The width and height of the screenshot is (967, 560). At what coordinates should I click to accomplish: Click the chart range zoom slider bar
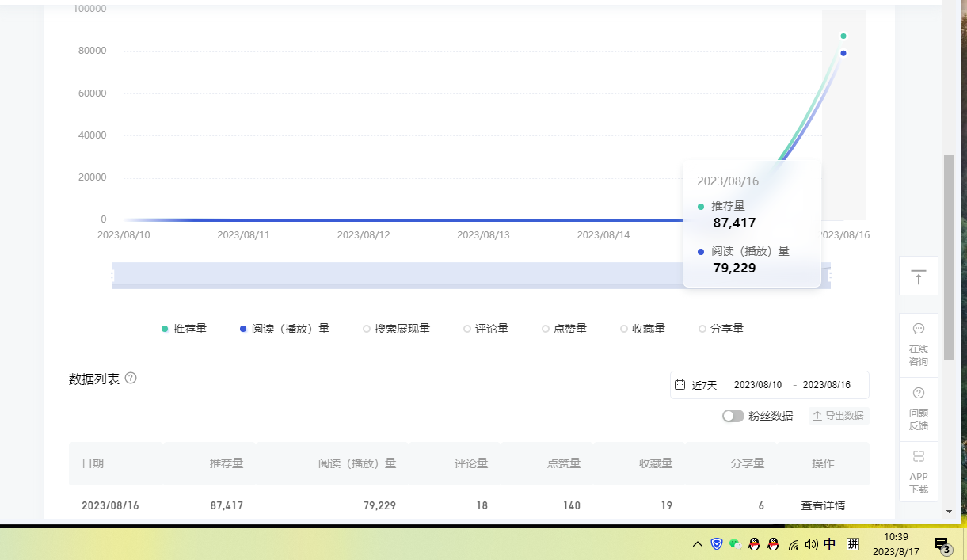coord(471,276)
